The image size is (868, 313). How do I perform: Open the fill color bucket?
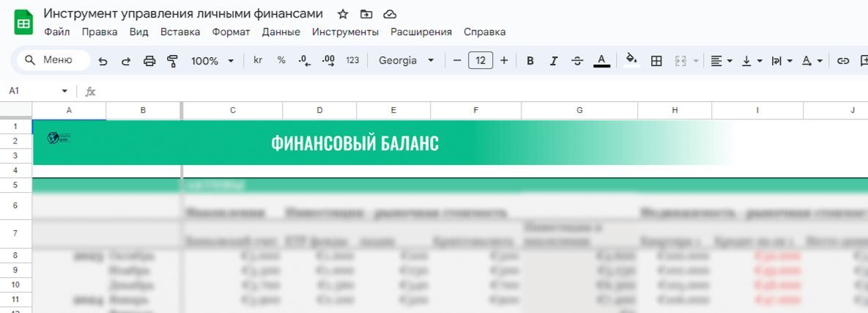click(x=631, y=61)
